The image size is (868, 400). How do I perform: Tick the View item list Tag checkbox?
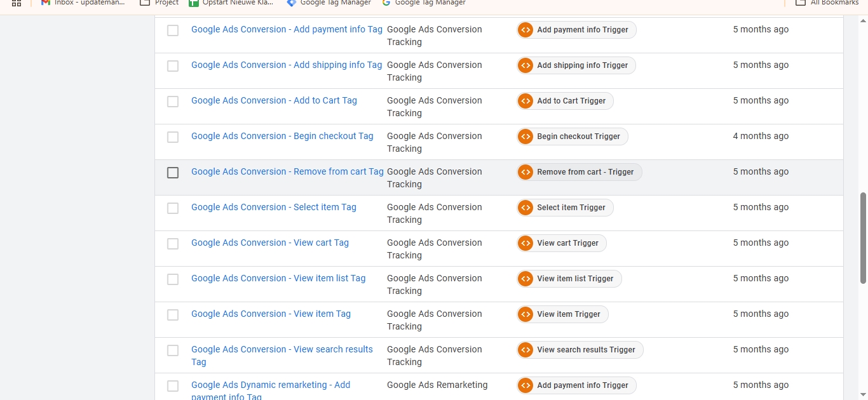pos(173,279)
